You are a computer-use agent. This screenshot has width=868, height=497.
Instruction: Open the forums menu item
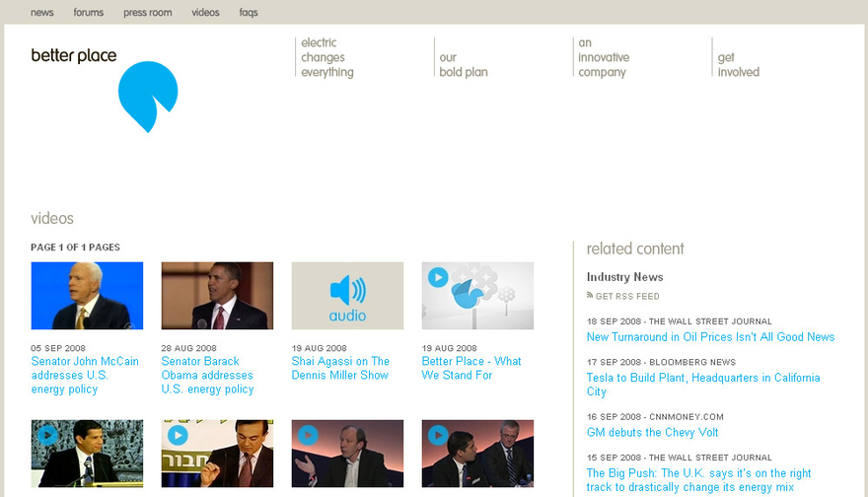[x=89, y=12]
